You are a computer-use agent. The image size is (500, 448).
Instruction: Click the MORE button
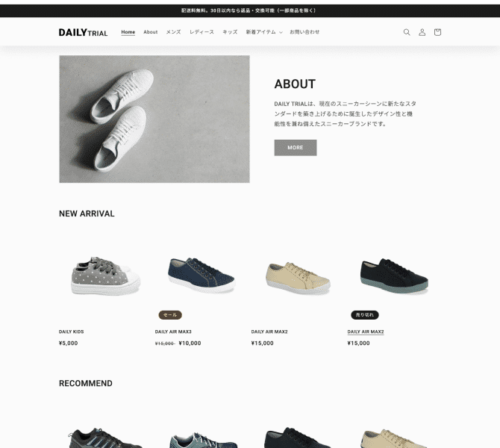[x=296, y=148]
